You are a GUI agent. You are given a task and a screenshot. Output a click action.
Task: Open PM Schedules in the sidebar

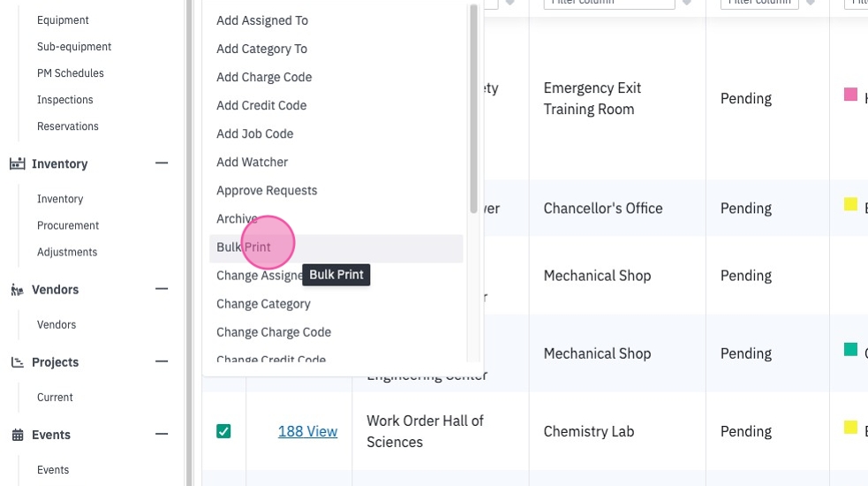71,73
